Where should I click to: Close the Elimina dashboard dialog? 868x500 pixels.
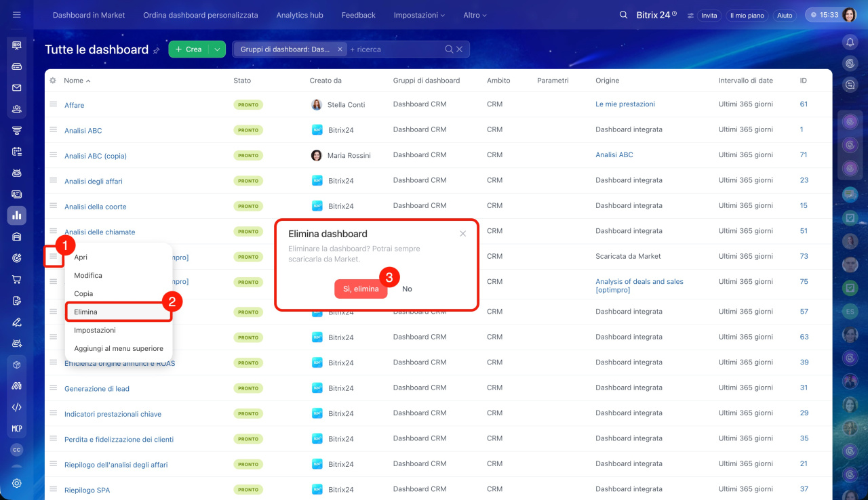pos(462,234)
